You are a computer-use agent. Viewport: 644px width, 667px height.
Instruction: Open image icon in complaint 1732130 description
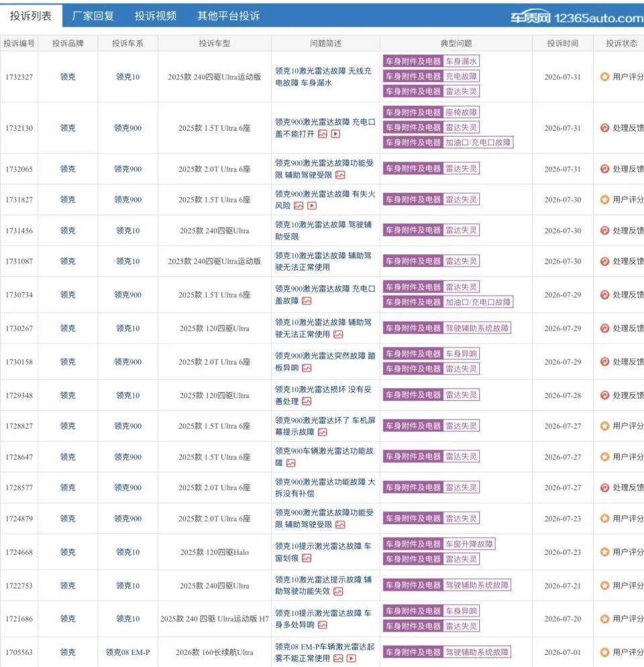click(x=323, y=134)
